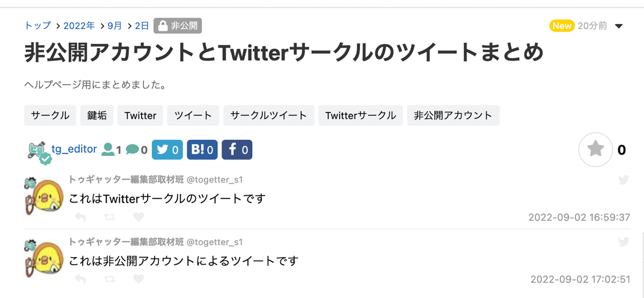This screenshot has height=298, width=644.
Task: Retweet the Twitterサークル tweet
Action: click(109, 217)
